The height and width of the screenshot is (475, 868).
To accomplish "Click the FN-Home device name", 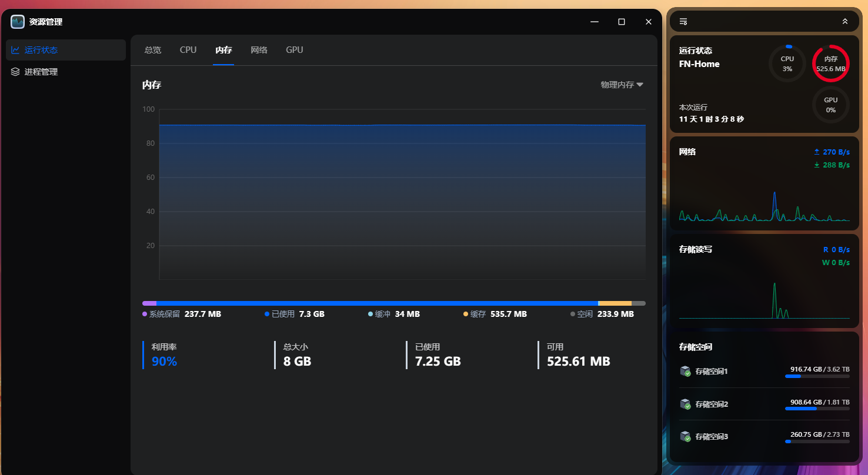I will [x=699, y=64].
